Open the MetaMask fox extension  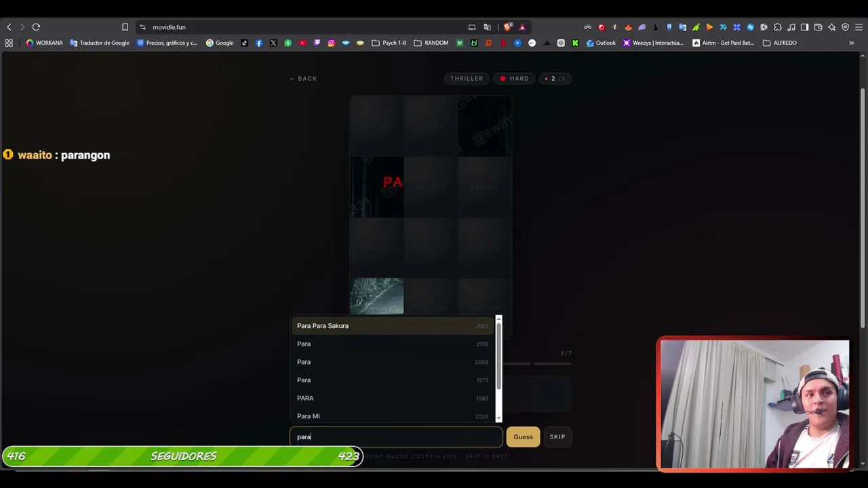(x=628, y=27)
